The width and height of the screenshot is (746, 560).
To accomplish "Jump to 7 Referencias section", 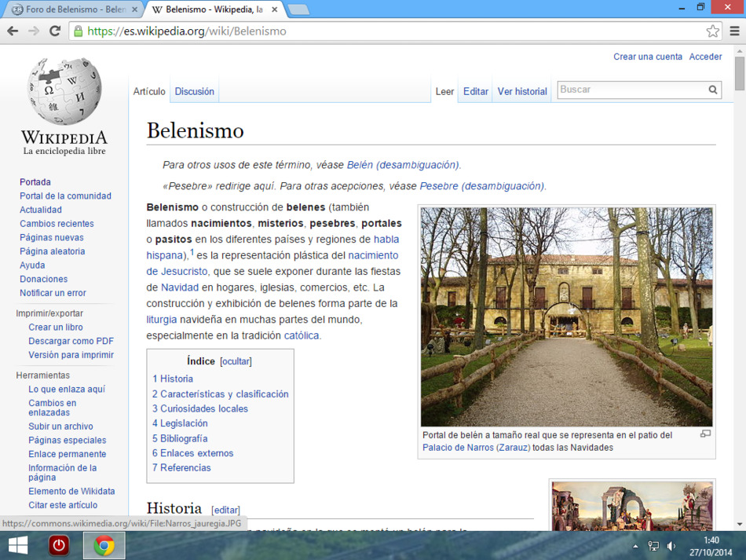I will [181, 467].
